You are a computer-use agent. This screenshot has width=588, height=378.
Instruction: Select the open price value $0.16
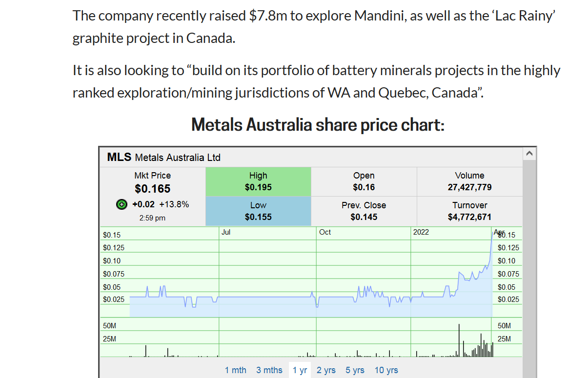364,187
